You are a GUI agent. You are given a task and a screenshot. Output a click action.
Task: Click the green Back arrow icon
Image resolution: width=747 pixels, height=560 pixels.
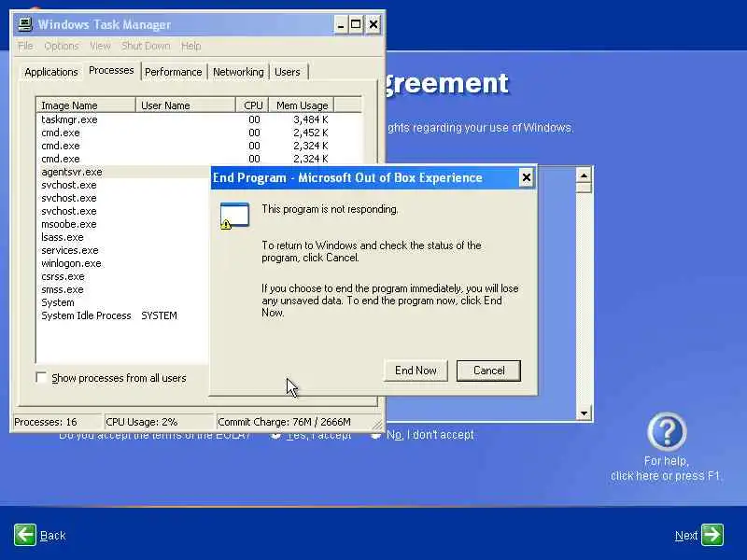(25, 535)
